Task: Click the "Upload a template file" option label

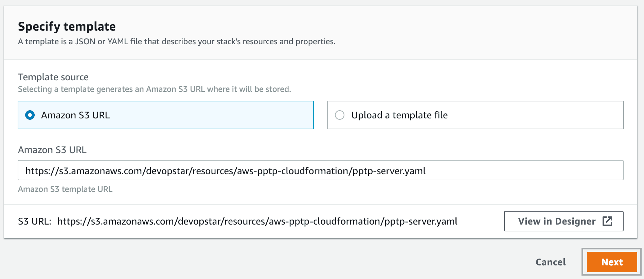Action: coord(399,115)
